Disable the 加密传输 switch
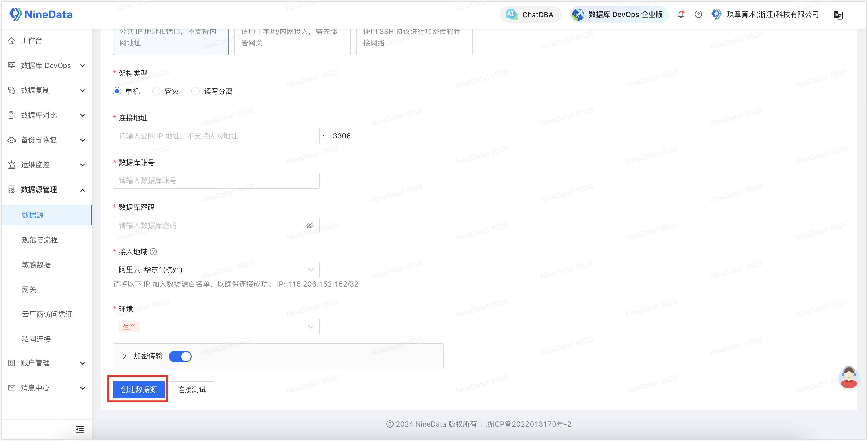 180,356
